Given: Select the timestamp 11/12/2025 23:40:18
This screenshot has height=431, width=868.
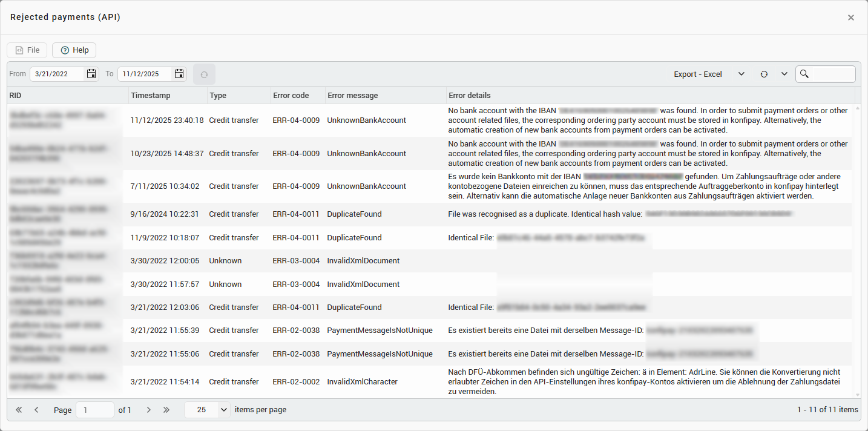Looking at the screenshot, I should (x=167, y=120).
